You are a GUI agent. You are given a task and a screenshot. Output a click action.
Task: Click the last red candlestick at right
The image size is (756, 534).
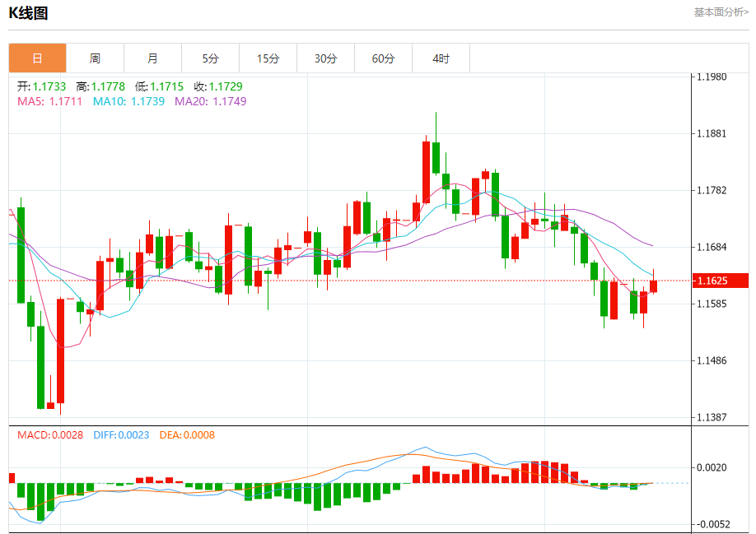653,286
